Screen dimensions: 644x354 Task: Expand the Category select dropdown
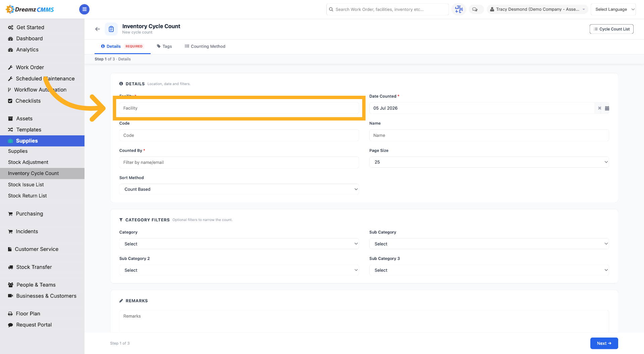(x=239, y=244)
